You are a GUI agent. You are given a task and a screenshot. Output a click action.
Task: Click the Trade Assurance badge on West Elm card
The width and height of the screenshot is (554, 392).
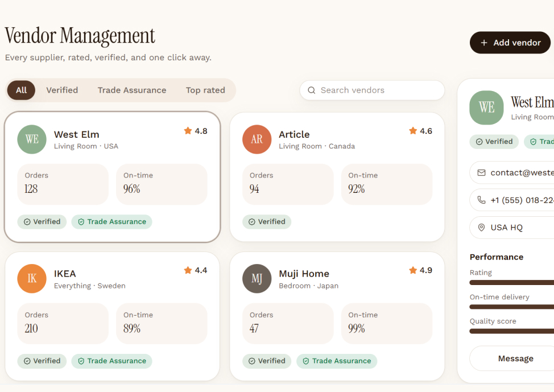click(111, 222)
